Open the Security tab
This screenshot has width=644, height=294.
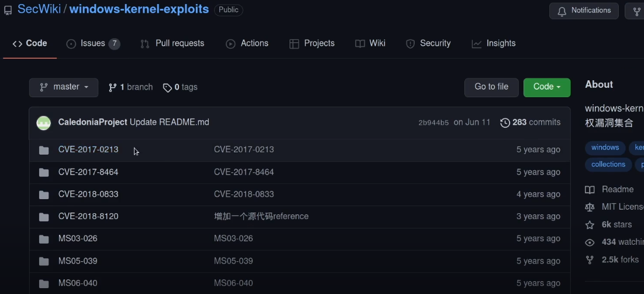428,43
